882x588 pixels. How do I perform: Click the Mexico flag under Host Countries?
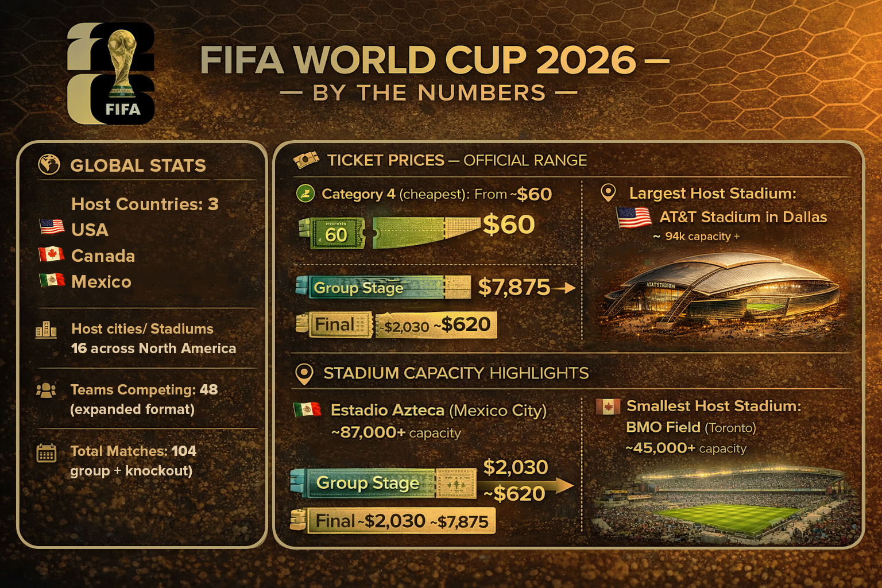pyautogui.click(x=52, y=280)
